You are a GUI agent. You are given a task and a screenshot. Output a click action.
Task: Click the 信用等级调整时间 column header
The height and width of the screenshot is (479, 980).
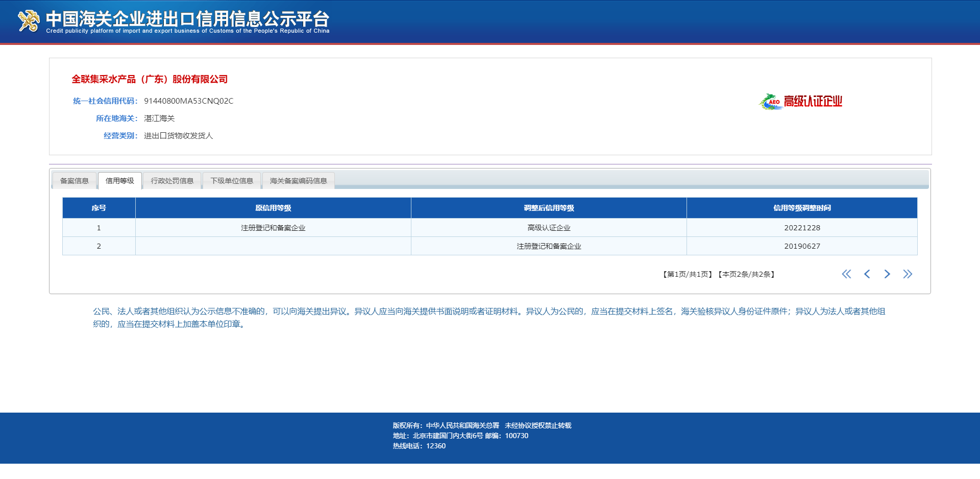[x=801, y=208]
